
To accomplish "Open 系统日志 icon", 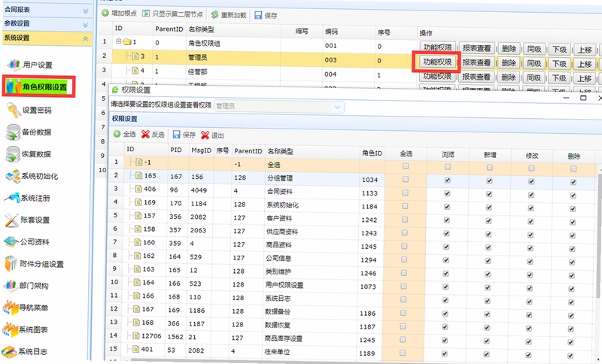I will [9, 351].
